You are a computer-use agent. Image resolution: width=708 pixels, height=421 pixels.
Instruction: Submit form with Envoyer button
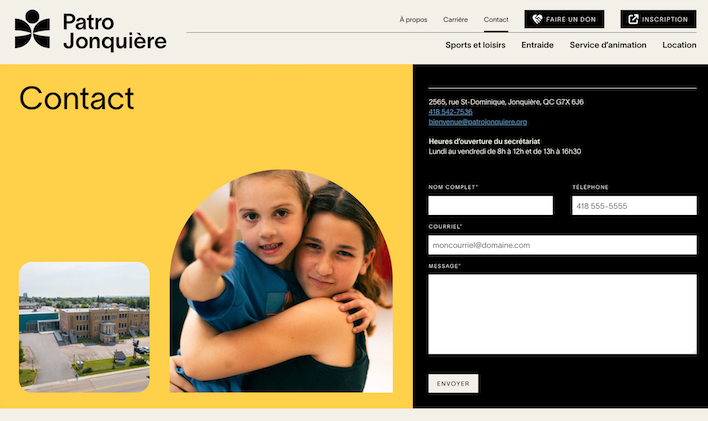click(453, 383)
